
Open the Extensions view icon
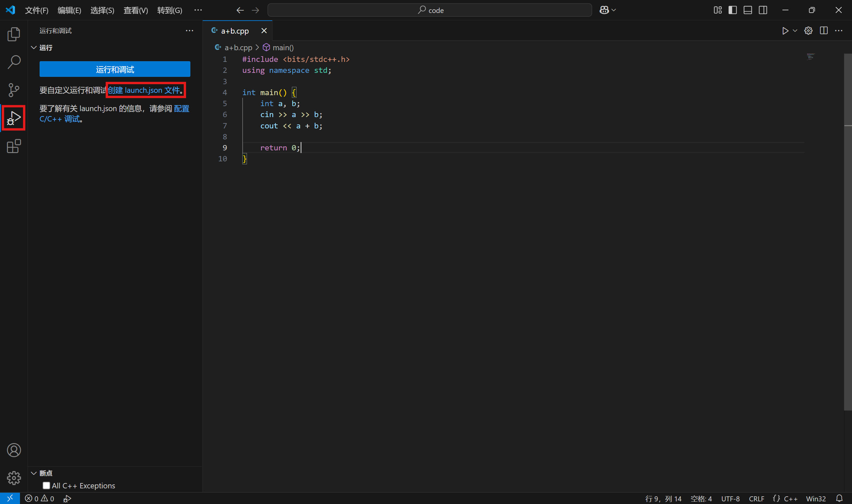click(14, 146)
